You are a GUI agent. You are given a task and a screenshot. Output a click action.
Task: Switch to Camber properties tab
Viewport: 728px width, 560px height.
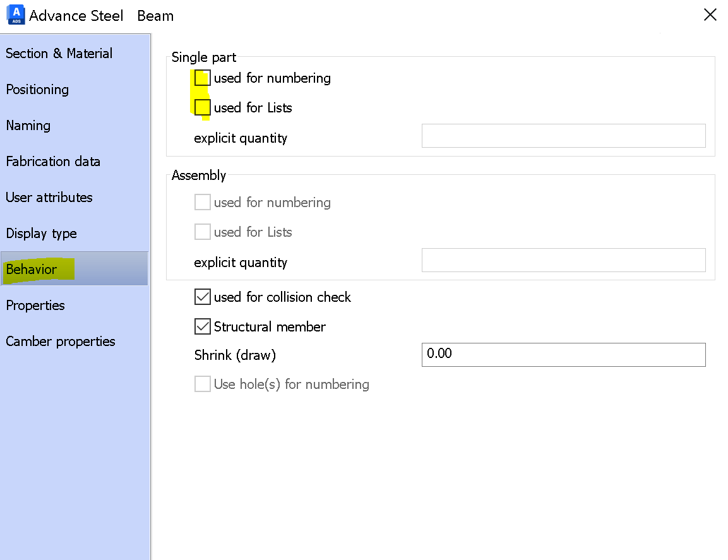tap(61, 342)
